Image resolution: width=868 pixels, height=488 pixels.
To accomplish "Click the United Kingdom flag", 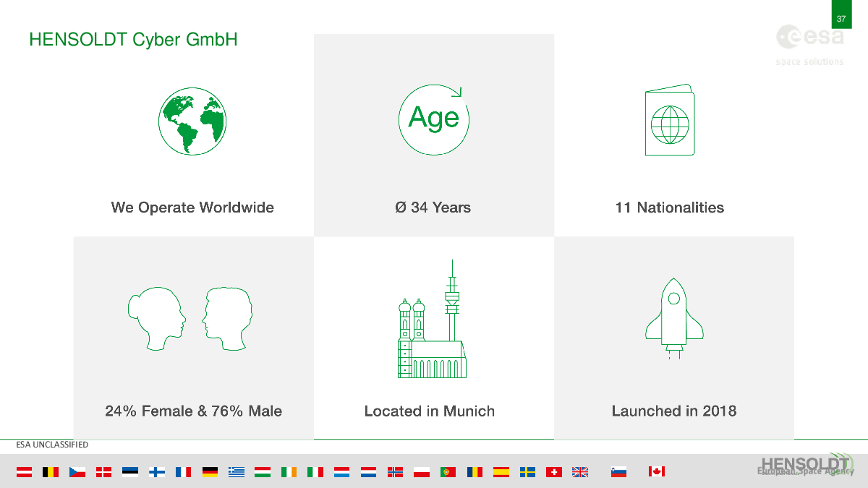I will (580, 472).
